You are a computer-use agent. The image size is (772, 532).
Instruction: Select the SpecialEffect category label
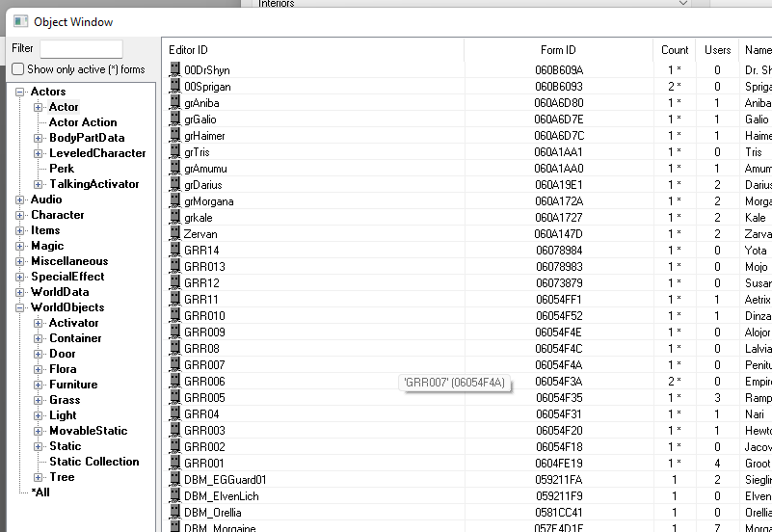[x=67, y=277]
